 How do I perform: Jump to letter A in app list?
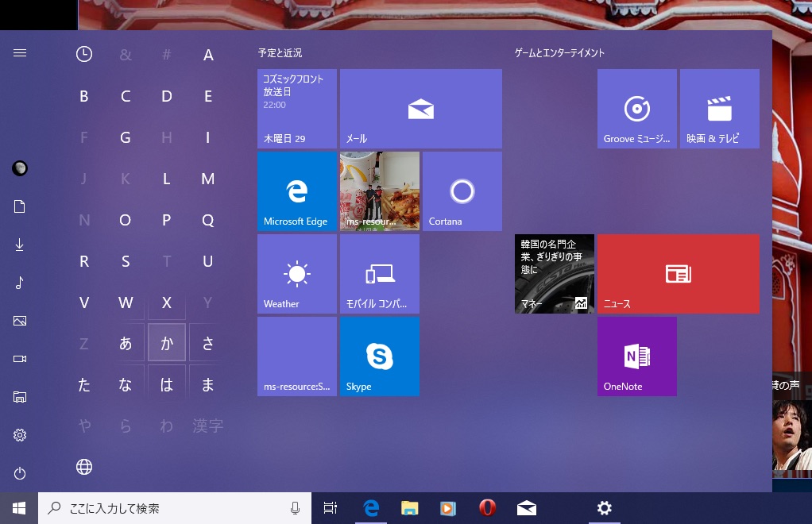click(x=208, y=55)
